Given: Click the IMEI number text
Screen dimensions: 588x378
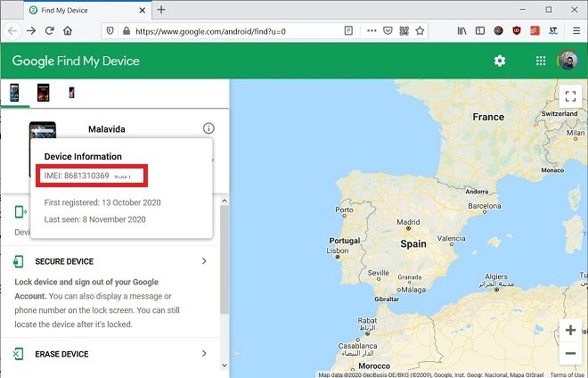Looking at the screenshot, I should point(87,176).
